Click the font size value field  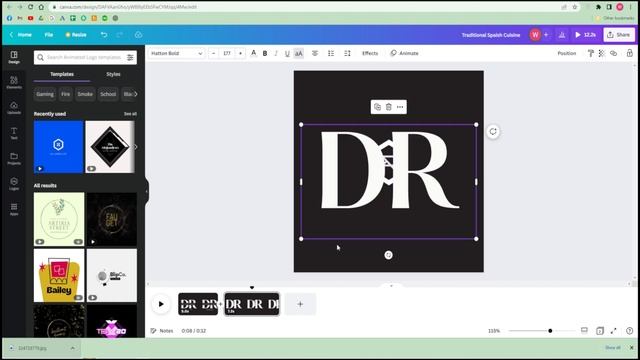pyautogui.click(x=227, y=53)
